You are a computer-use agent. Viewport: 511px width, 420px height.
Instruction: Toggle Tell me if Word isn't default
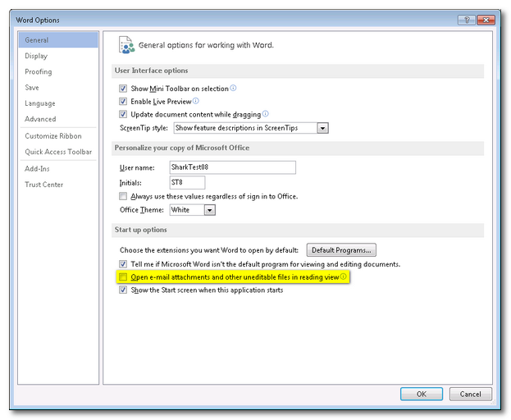[x=123, y=264]
